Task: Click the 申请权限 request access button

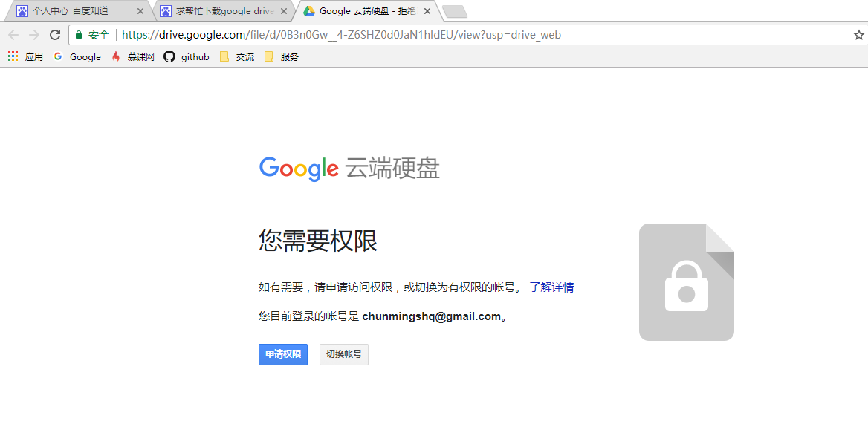Action: pyautogui.click(x=283, y=355)
